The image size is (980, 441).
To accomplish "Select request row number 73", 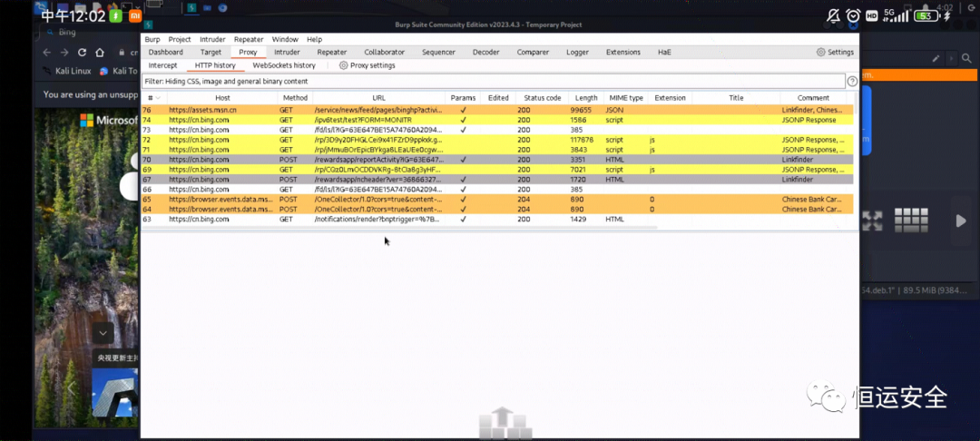I will coord(497,130).
